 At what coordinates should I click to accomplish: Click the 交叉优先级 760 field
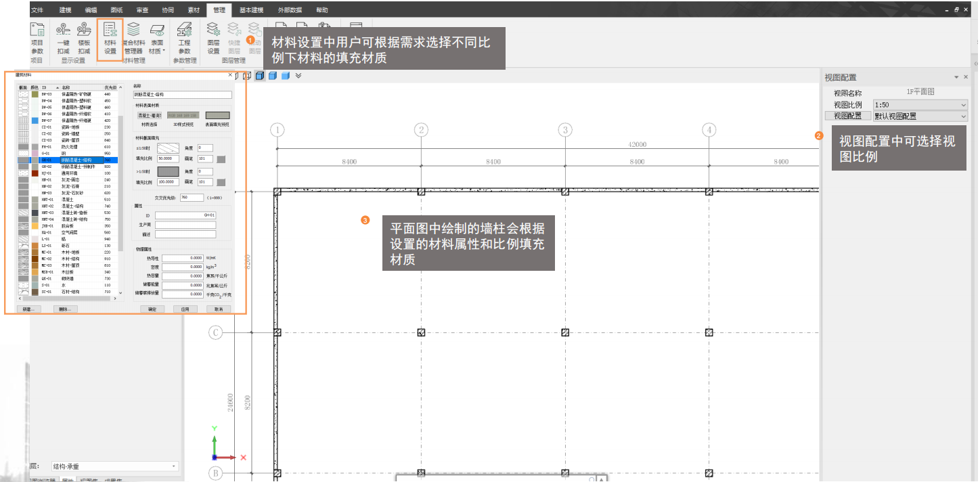192,197
